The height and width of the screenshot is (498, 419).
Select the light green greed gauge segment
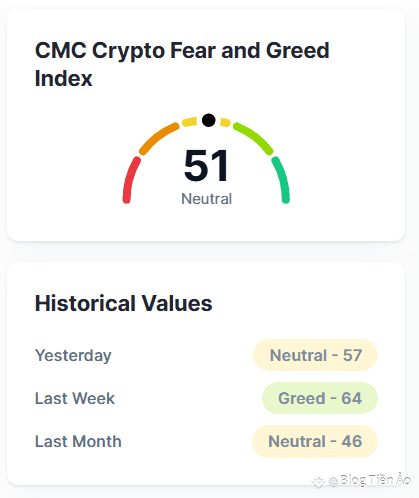(254, 138)
